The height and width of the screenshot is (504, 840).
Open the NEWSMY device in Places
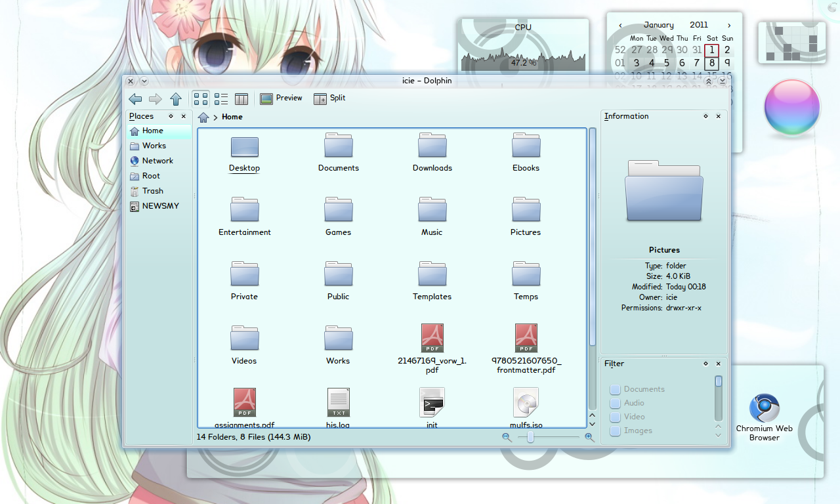pyautogui.click(x=159, y=206)
